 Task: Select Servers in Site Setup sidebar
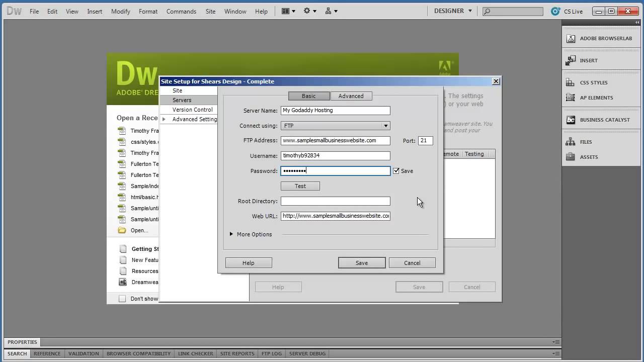click(188, 100)
